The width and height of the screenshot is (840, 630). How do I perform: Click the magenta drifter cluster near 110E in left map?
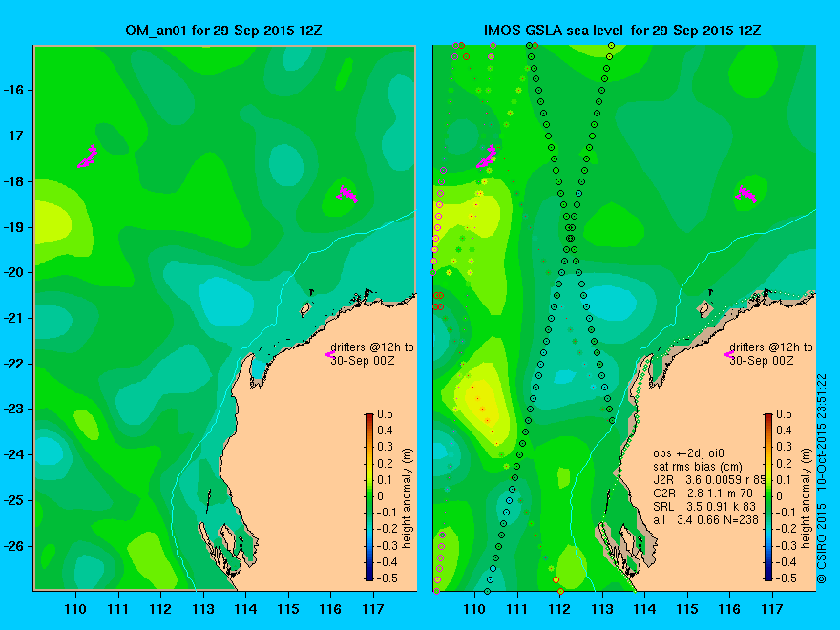pyautogui.click(x=87, y=157)
